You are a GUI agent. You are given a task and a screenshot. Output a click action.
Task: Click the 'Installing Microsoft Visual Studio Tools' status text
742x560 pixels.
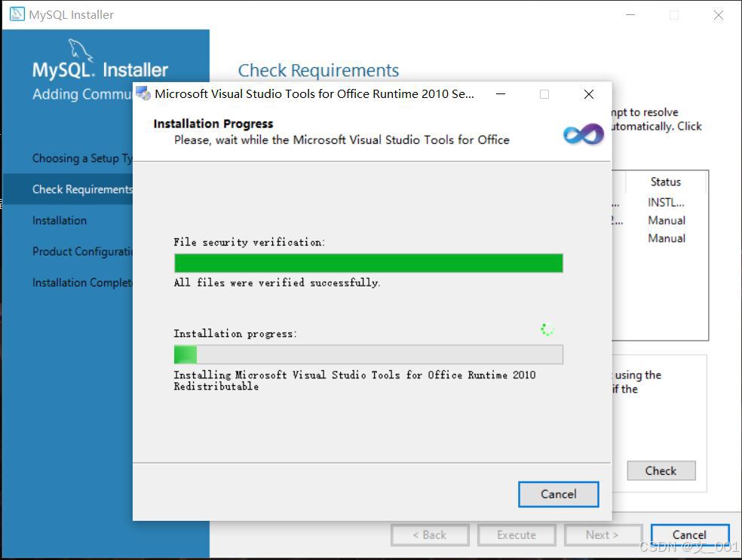coord(354,381)
